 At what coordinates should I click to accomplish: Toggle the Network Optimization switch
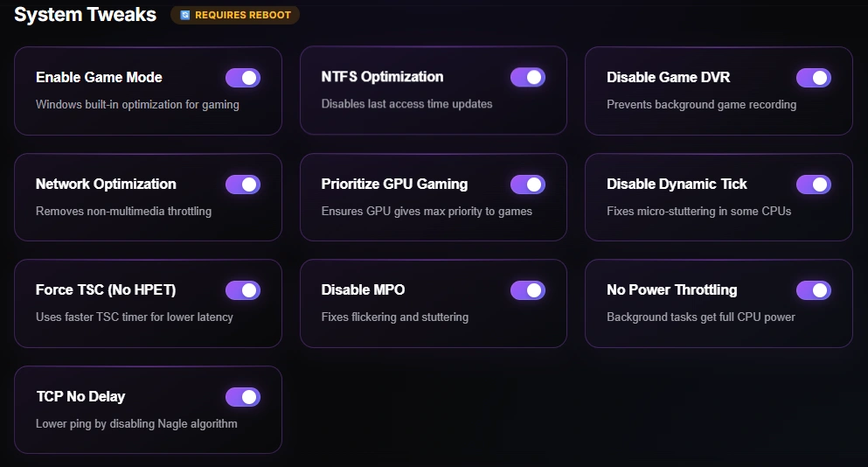(x=242, y=185)
